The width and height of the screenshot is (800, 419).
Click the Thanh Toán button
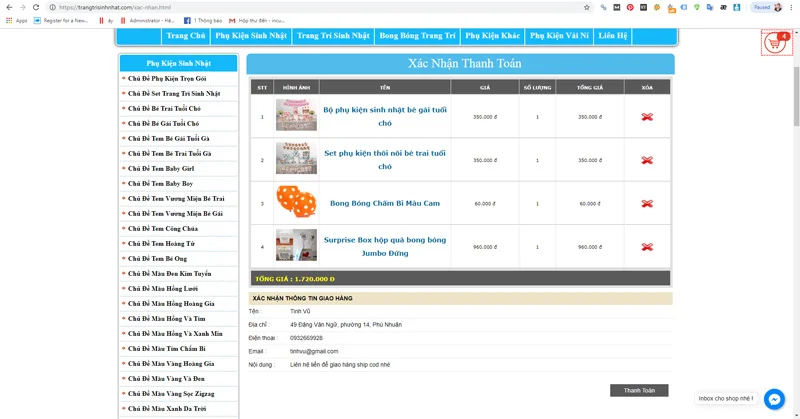tap(639, 390)
